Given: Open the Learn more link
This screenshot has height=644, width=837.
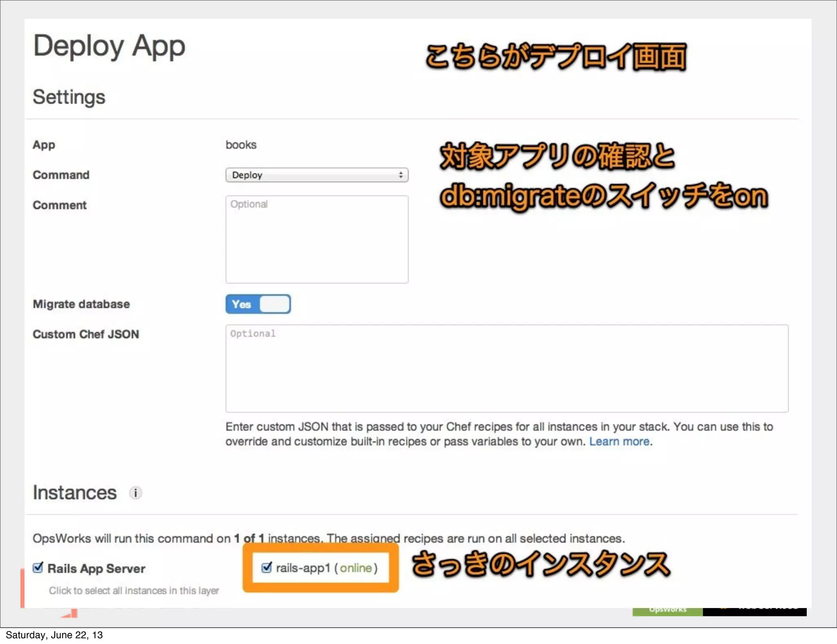Looking at the screenshot, I should coord(619,441).
